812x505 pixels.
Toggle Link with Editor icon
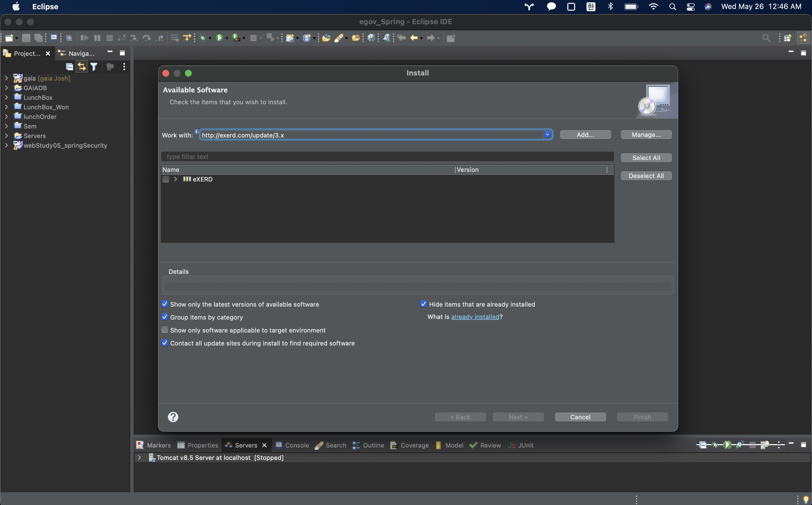tap(81, 67)
